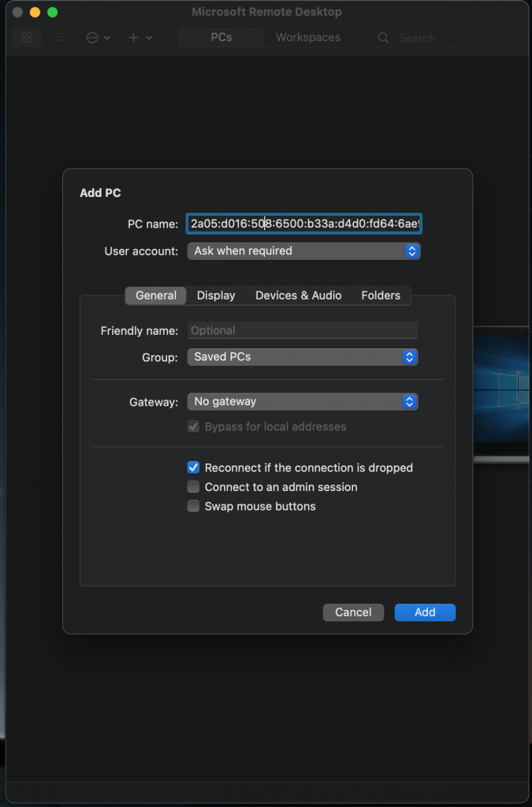This screenshot has height=807, width=532.
Task: Click the search magnifier icon
Action: click(384, 38)
